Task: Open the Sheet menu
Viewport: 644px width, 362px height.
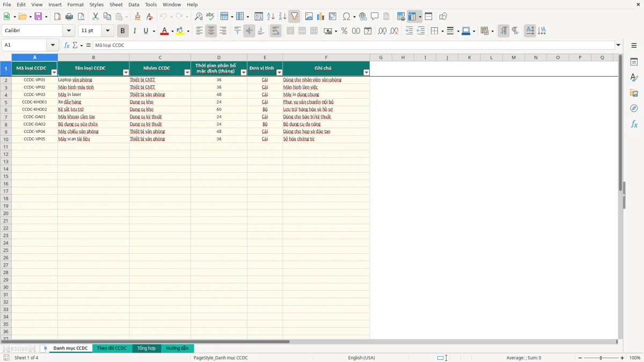Action: [116, 4]
